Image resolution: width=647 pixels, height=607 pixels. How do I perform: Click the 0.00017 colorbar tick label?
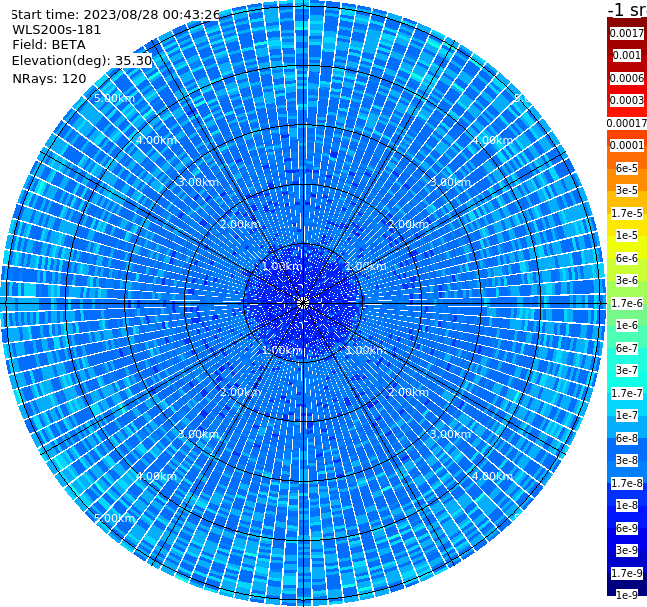627,123
